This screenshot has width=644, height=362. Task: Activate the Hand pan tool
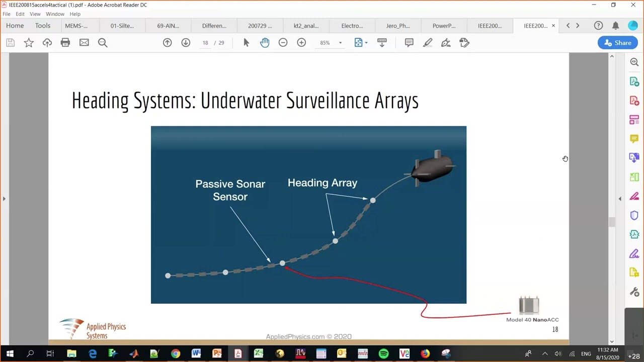coord(265,43)
